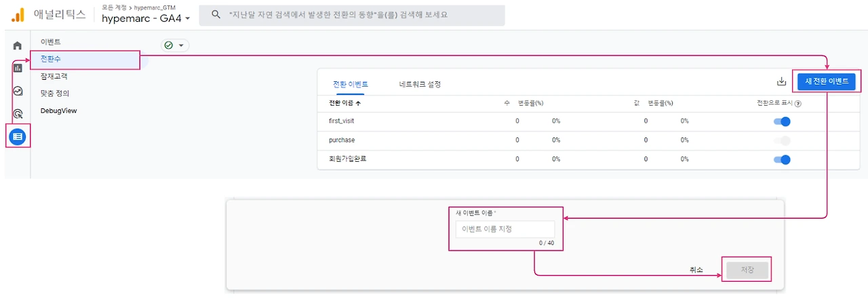The image size is (868, 300).
Task: Click the 새 전환 이벤트 button
Action: [x=826, y=81]
